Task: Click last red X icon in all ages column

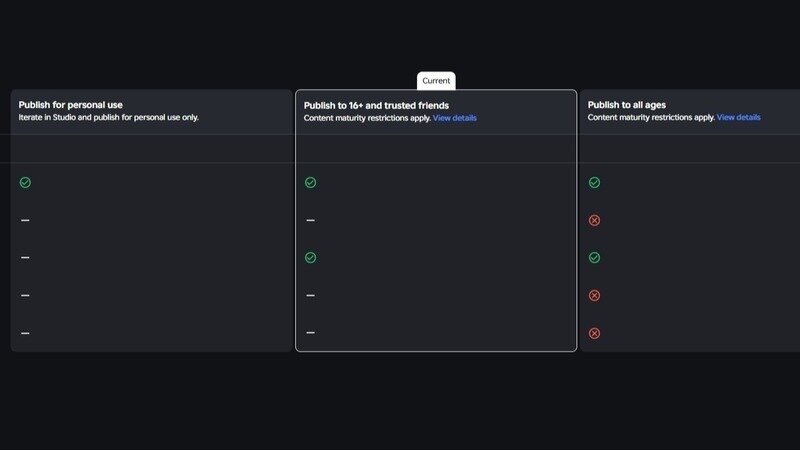Action: click(594, 333)
